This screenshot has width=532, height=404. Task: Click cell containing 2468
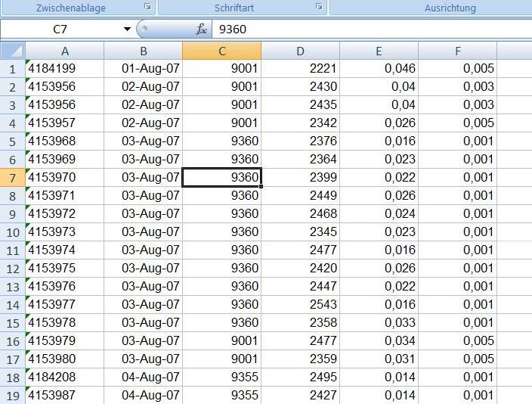tap(300, 213)
